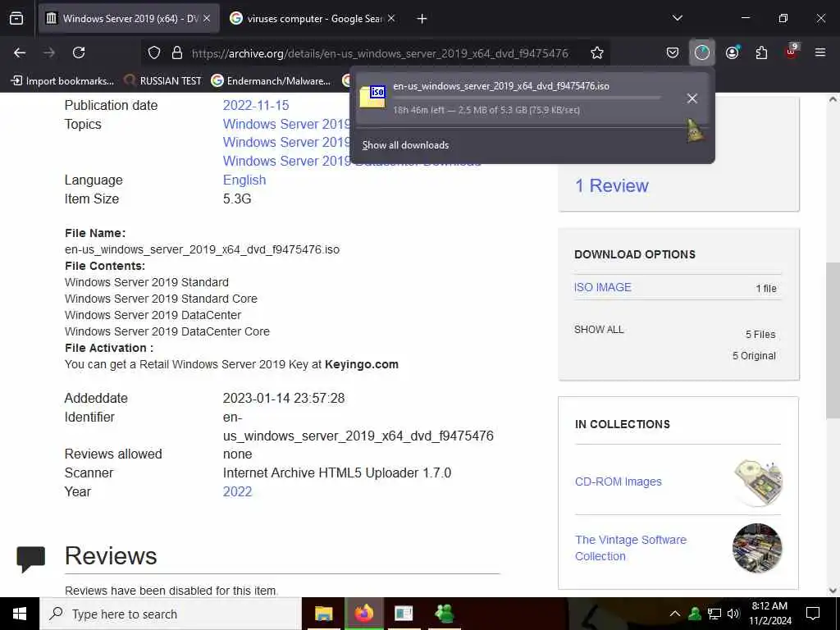Open the Firefox hamburger menu
This screenshot has width=840, height=630.
click(820, 52)
